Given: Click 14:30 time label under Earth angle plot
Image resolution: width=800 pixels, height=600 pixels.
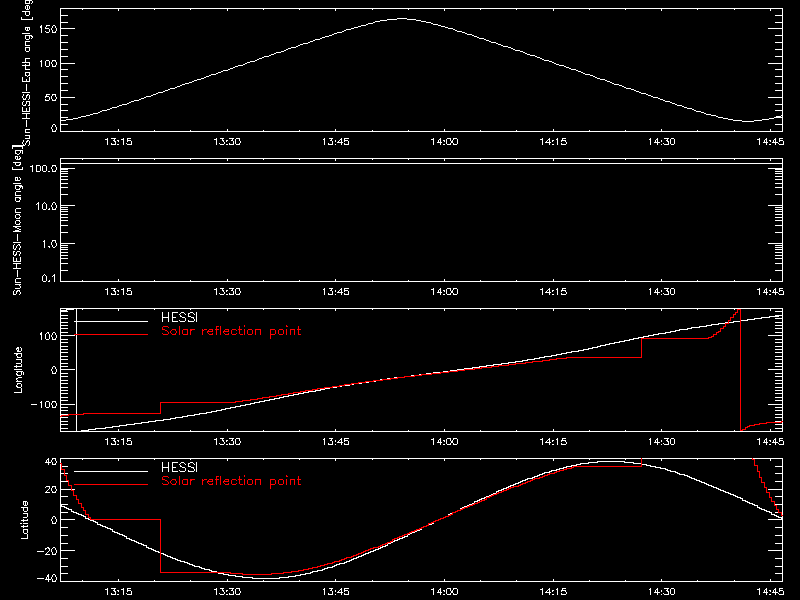Looking at the screenshot, I should pyautogui.click(x=662, y=142).
